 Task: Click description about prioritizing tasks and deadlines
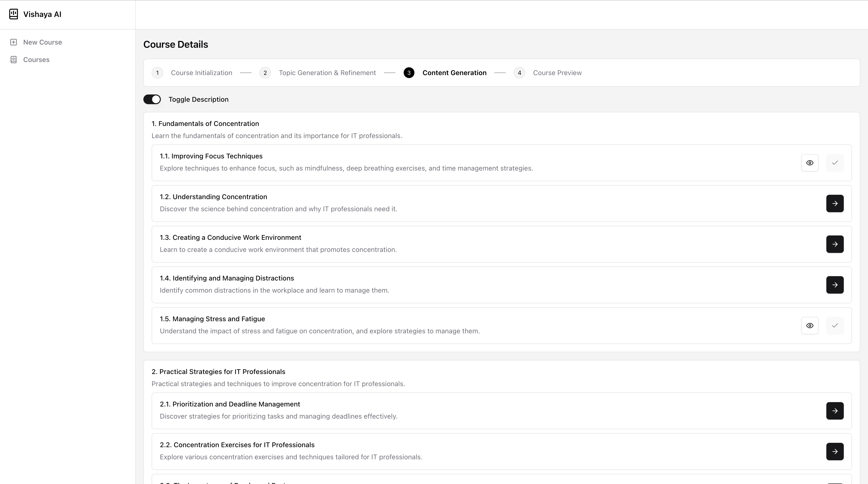coord(279,416)
